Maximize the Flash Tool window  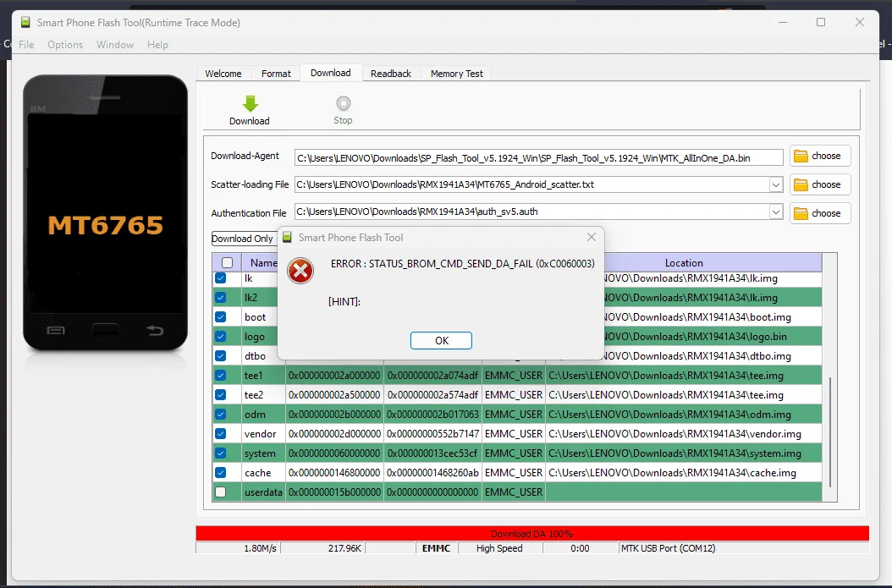tap(821, 22)
